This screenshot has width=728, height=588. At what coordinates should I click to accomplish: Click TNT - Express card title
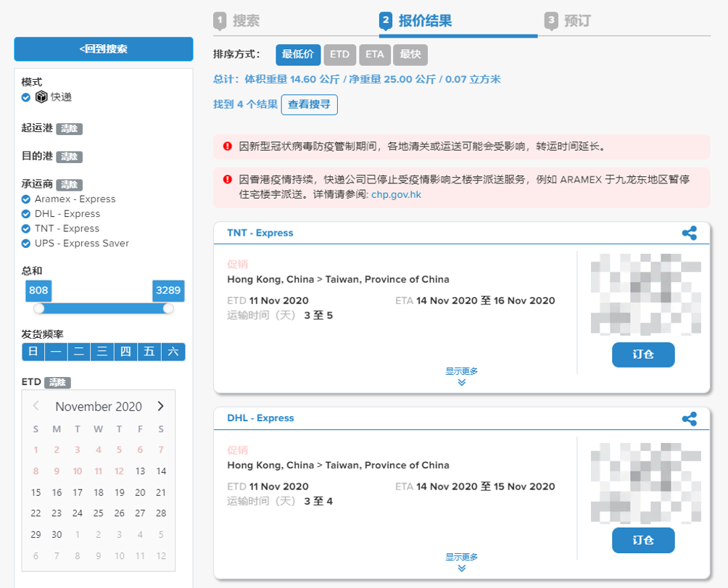[260, 233]
